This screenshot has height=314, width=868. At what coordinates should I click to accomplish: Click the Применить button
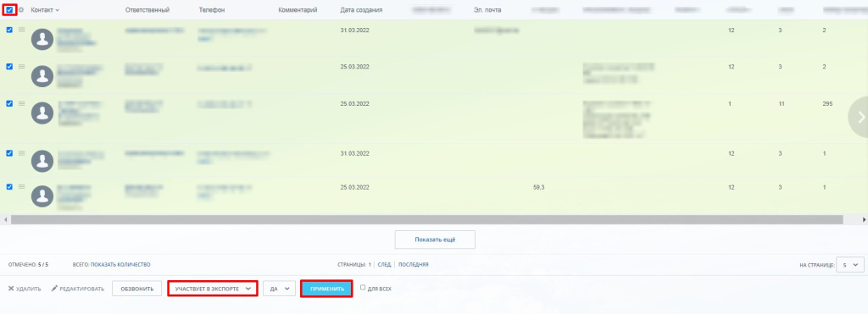pos(326,289)
